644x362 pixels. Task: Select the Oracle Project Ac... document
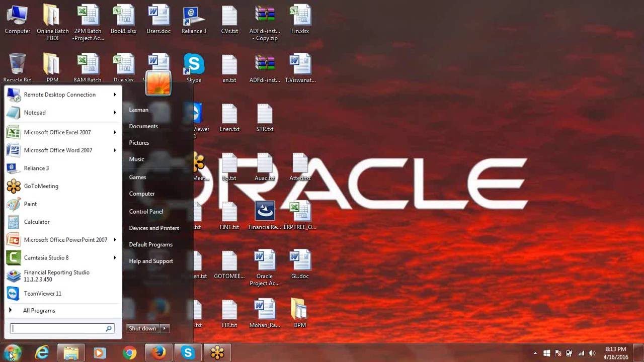tap(265, 268)
